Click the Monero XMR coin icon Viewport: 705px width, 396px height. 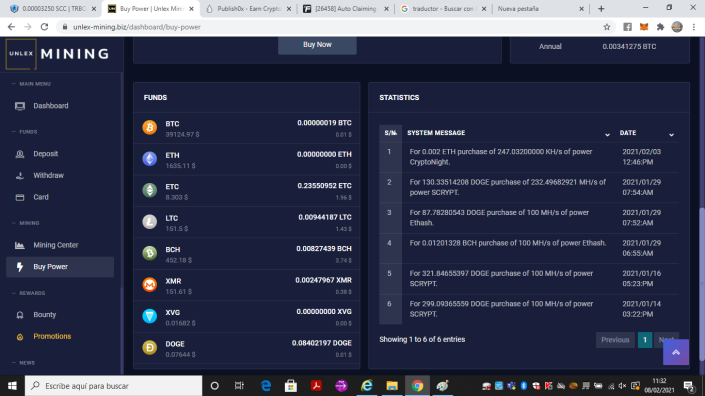[x=150, y=285]
